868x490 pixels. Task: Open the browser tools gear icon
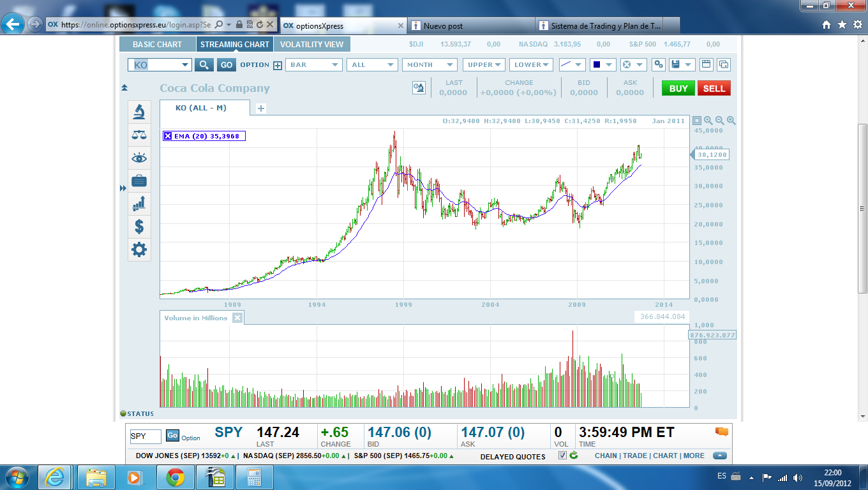click(858, 25)
